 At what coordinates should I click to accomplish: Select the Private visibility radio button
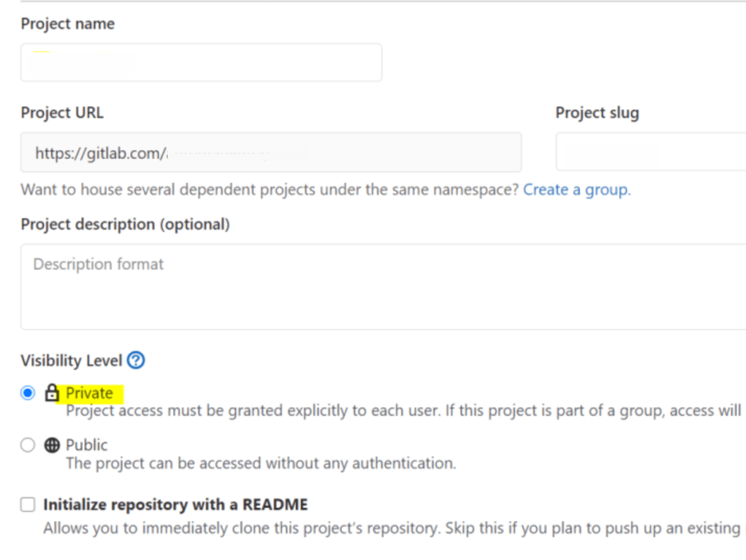pyautogui.click(x=28, y=393)
